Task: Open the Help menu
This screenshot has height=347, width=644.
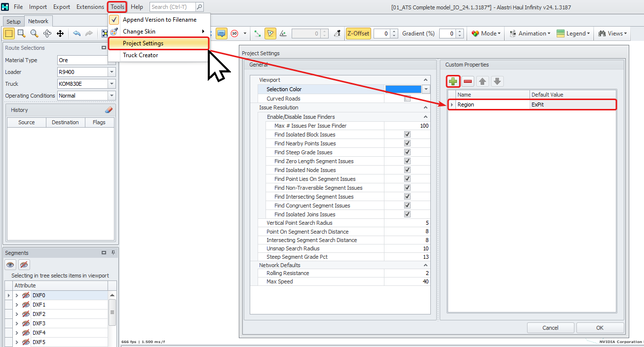Action: [137, 7]
